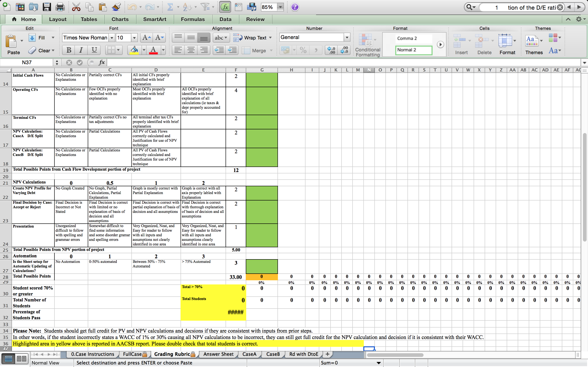Toggle bold formatting
588x367 pixels.
click(68, 50)
